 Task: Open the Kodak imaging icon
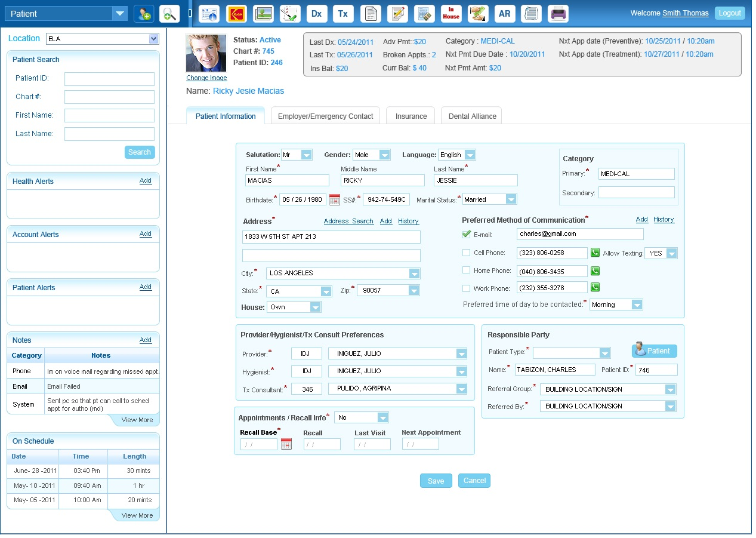tap(236, 14)
